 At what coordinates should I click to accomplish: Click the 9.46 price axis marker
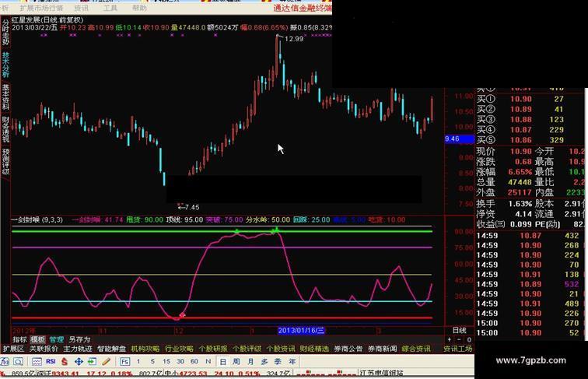pos(460,139)
